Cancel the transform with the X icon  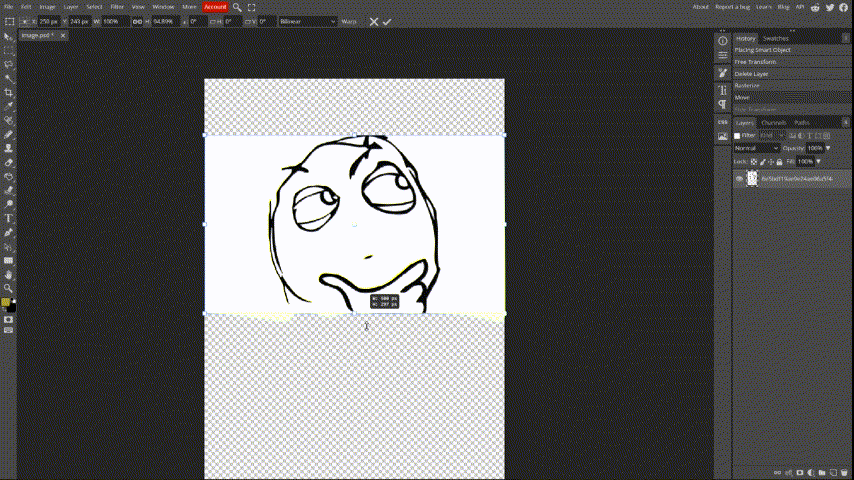pos(374,21)
